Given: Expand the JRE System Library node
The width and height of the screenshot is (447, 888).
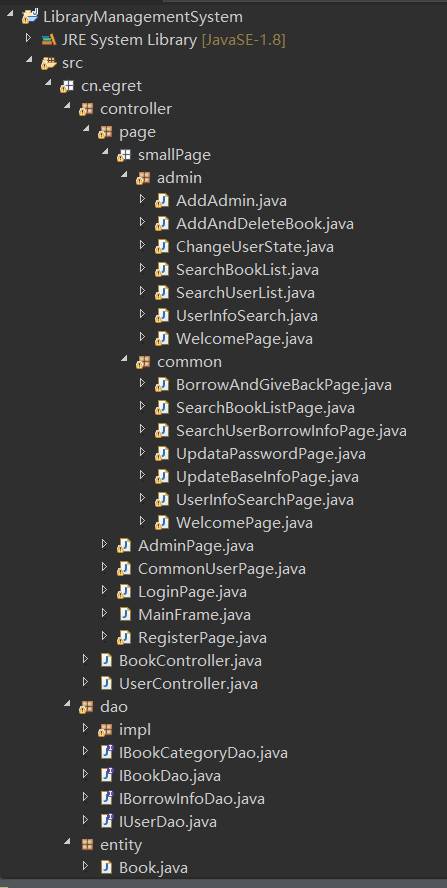Looking at the screenshot, I should click(x=29, y=39).
